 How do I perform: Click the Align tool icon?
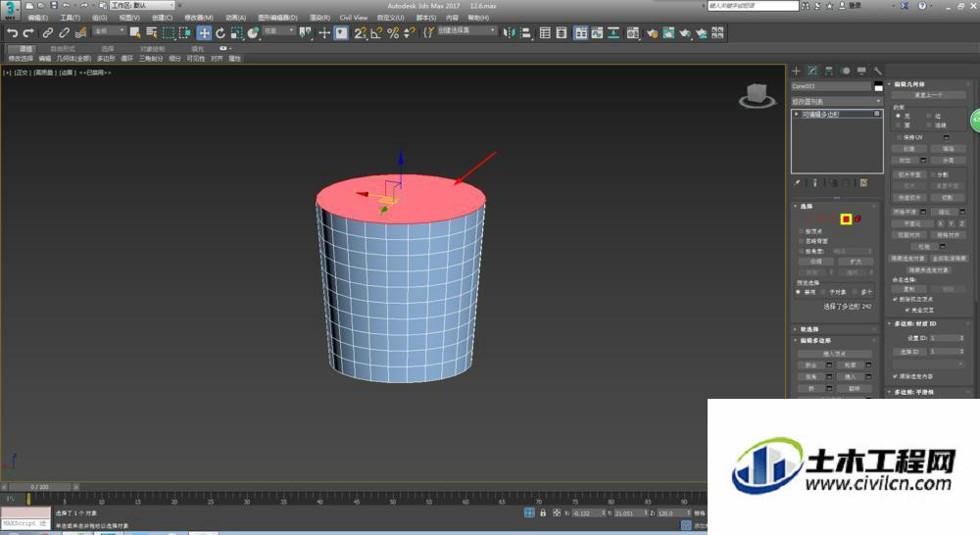click(525, 33)
